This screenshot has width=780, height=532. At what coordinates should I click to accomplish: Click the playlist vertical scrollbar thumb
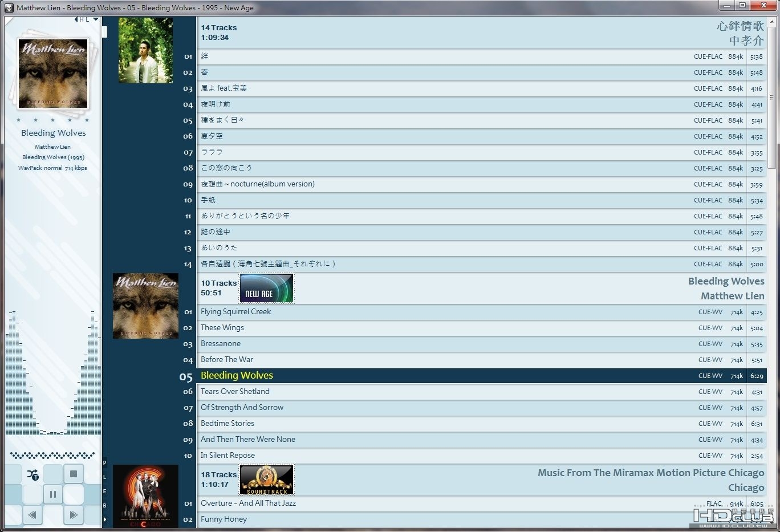coord(771,97)
